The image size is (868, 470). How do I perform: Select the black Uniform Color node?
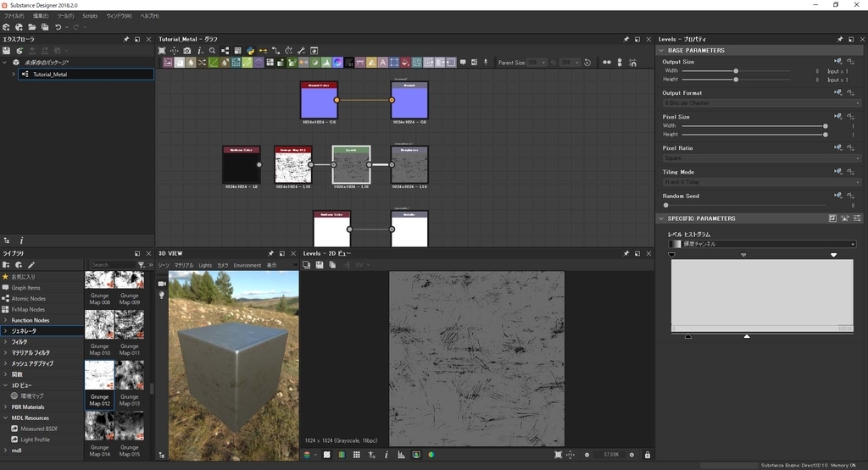(x=241, y=165)
